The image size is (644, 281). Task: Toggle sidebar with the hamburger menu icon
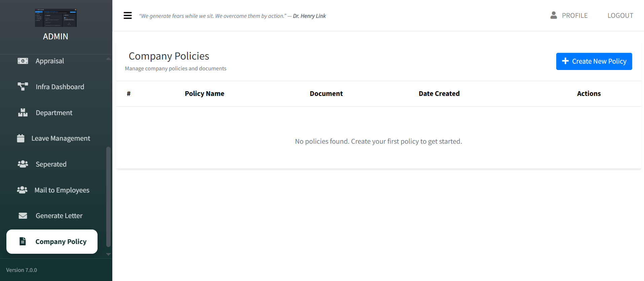(127, 15)
